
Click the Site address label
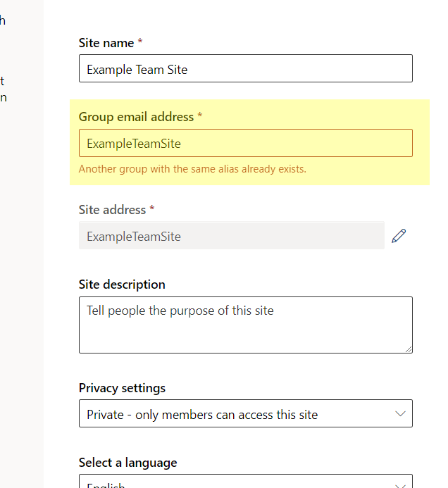(x=112, y=210)
